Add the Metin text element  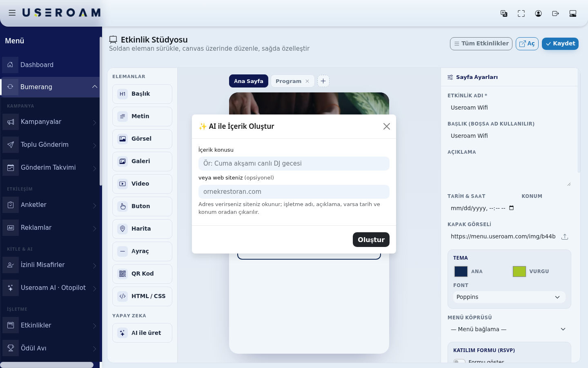[142, 117]
